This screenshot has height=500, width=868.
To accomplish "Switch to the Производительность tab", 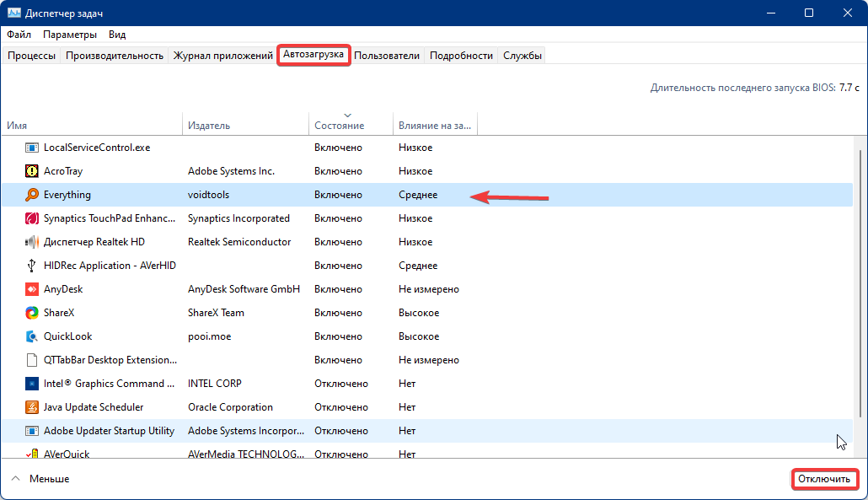I will click(115, 56).
